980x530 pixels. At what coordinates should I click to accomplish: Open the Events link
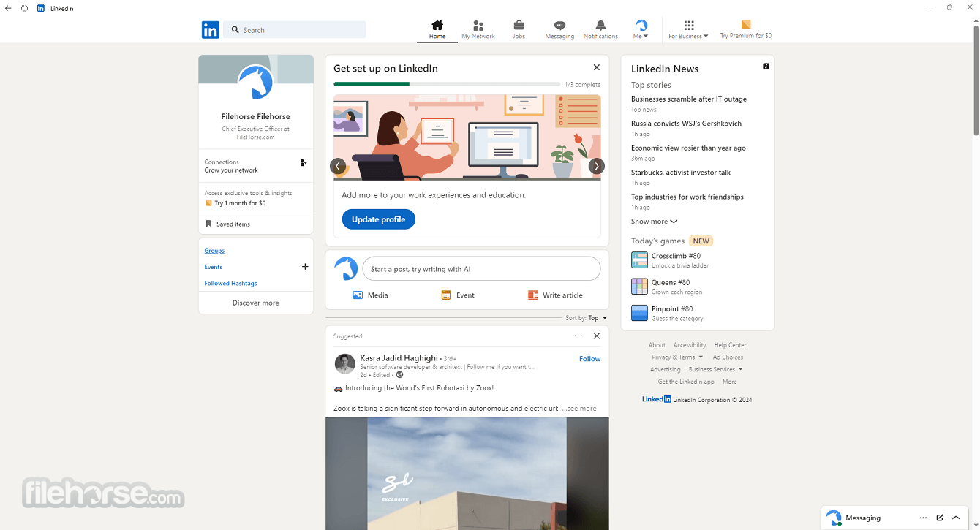pyautogui.click(x=213, y=267)
